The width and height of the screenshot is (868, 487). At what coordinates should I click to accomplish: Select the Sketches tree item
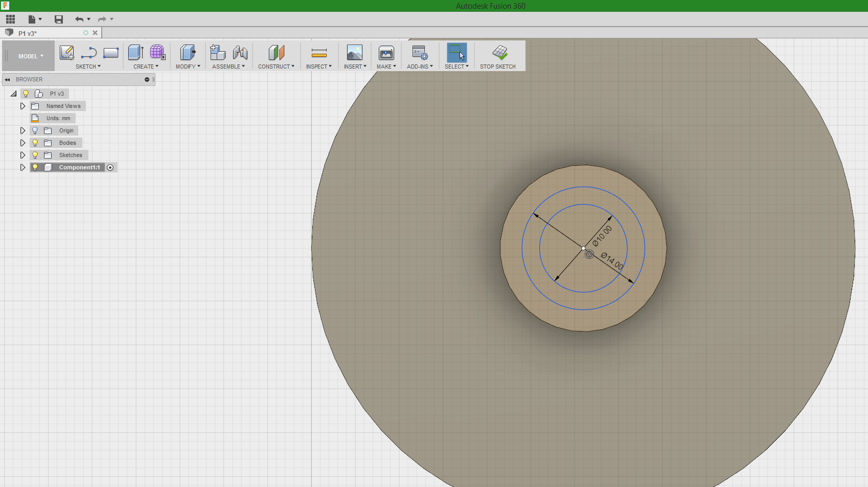click(x=71, y=155)
